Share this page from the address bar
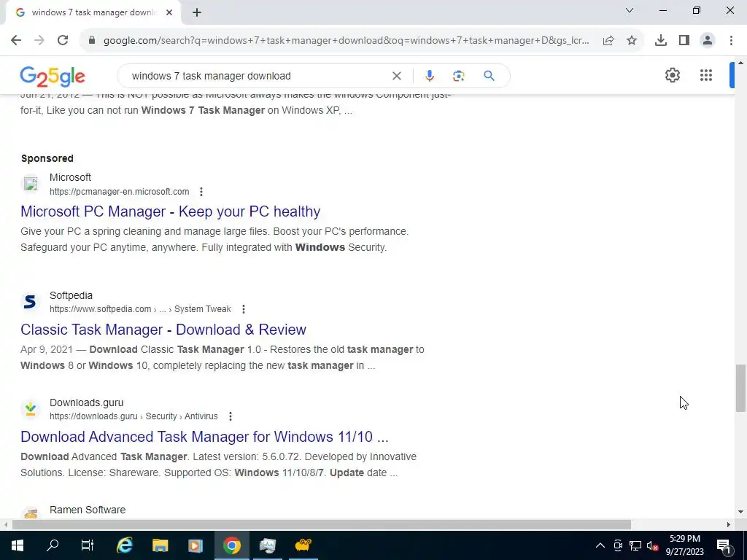This screenshot has height=560, width=747. click(x=608, y=41)
